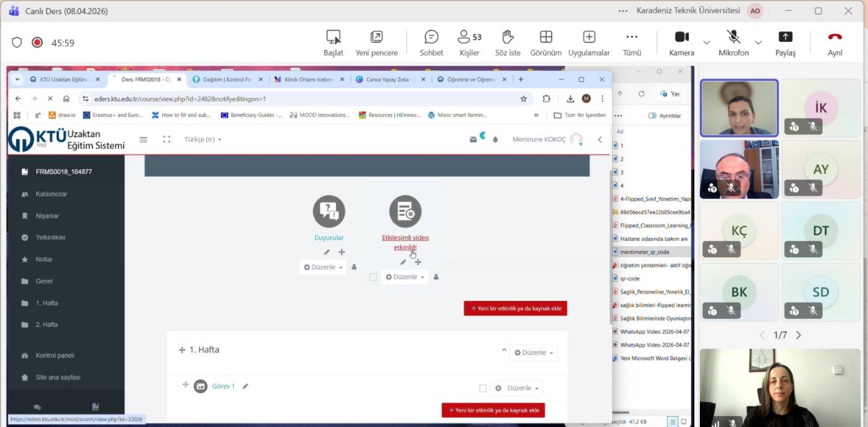The image size is (868, 427).
Task: Open the Görünüm view options
Action: pos(546,43)
